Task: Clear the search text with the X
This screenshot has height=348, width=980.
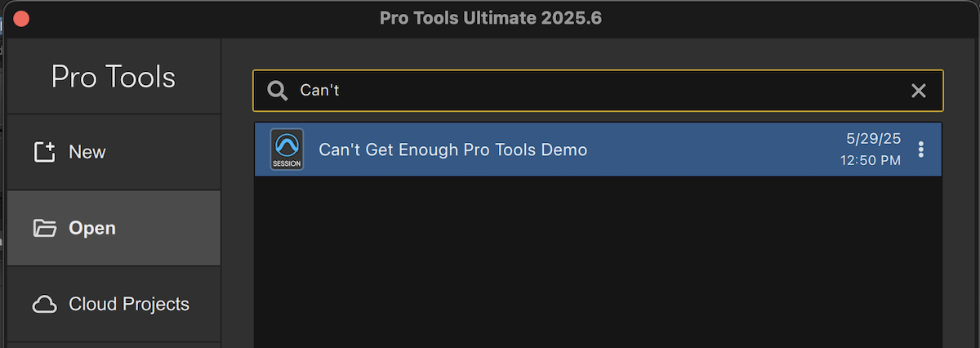Action: [919, 91]
